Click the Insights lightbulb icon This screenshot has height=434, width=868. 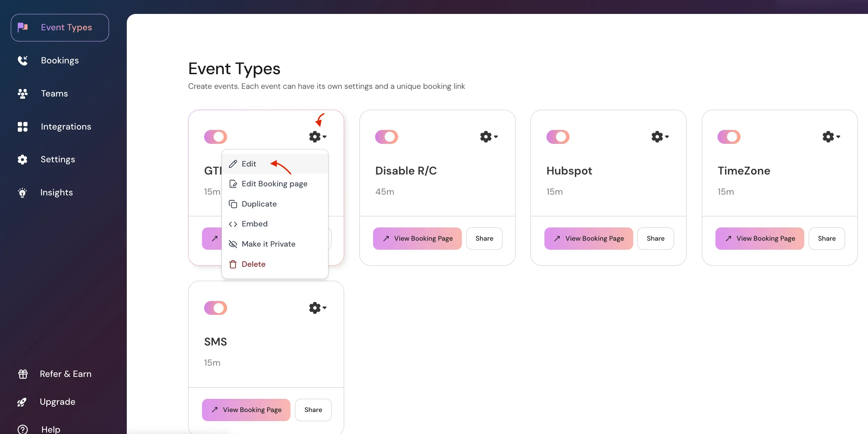click(x=23, y=192)
